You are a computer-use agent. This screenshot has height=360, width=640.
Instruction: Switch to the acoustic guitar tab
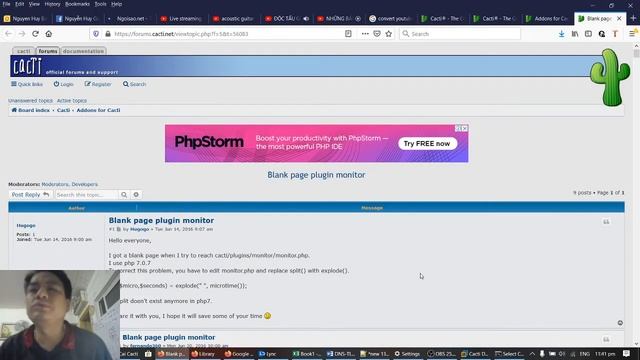(x=234, y=18)
